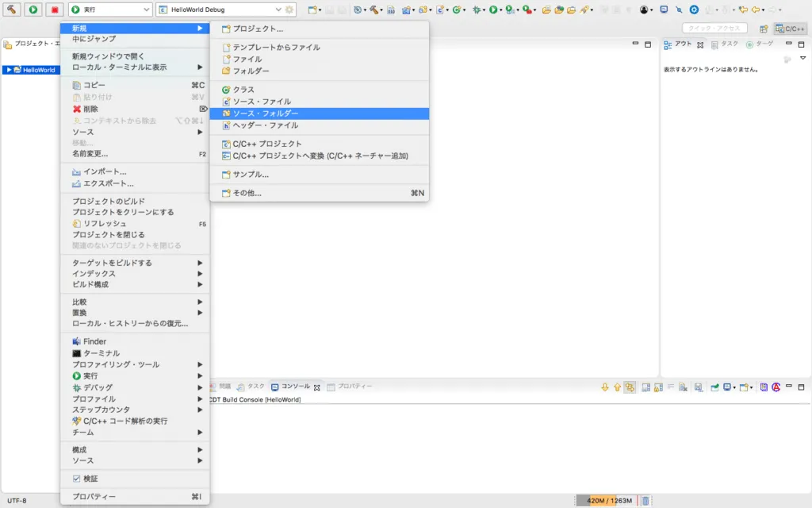Expand the ソース submenu near 名前変更
Screen dimensions: 812x508
[136, 133]
